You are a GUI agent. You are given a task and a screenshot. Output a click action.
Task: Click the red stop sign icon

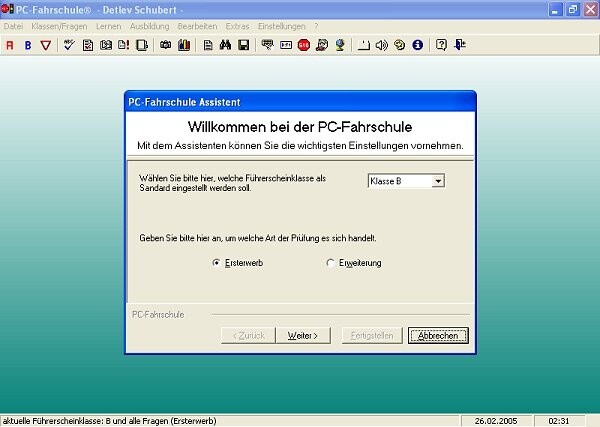coord(304,45)
